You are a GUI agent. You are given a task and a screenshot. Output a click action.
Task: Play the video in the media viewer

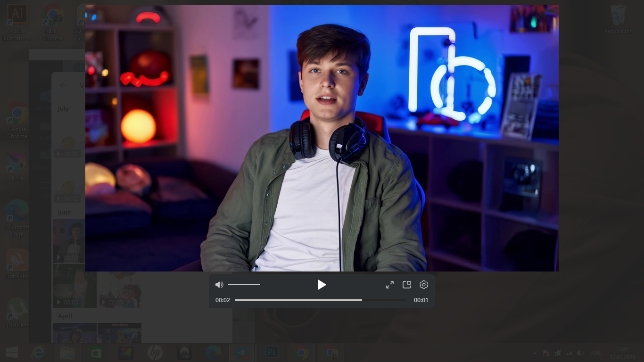click(x=322, y=285)
